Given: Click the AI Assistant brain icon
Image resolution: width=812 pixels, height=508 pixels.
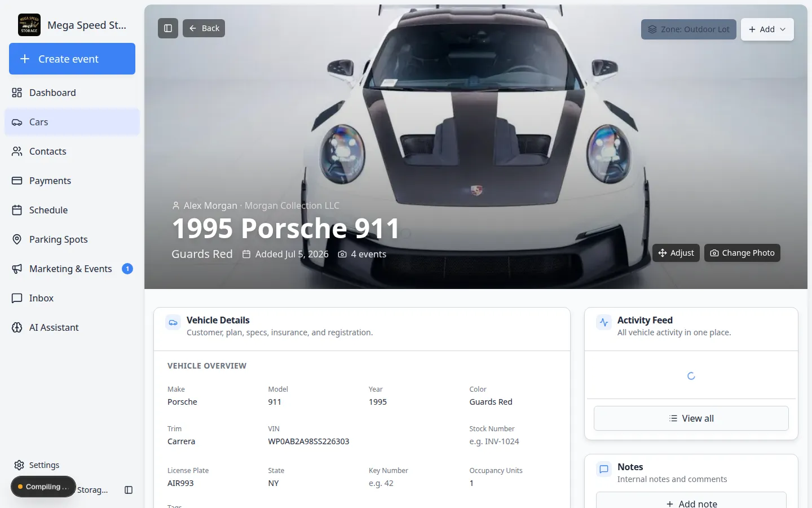Looking at the screenshot, I should tap(17, 327).
